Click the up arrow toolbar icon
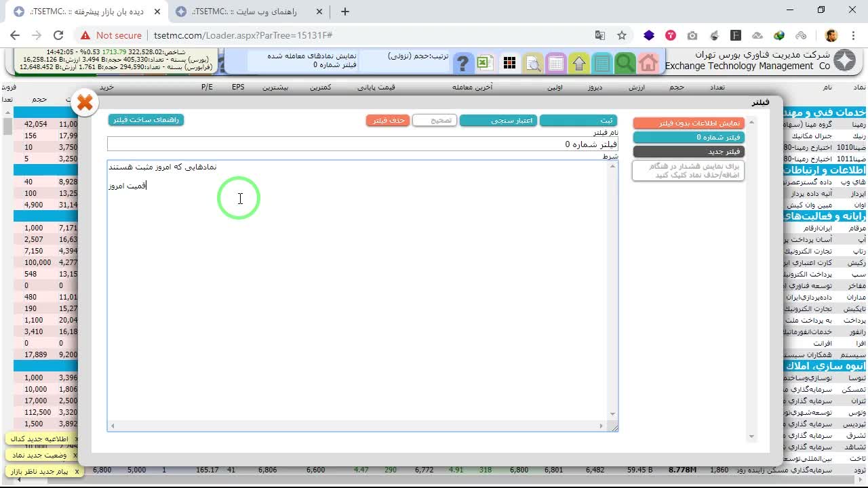Image resolution: width=868 pixels, height=488 pixels. tap(579, 64)
